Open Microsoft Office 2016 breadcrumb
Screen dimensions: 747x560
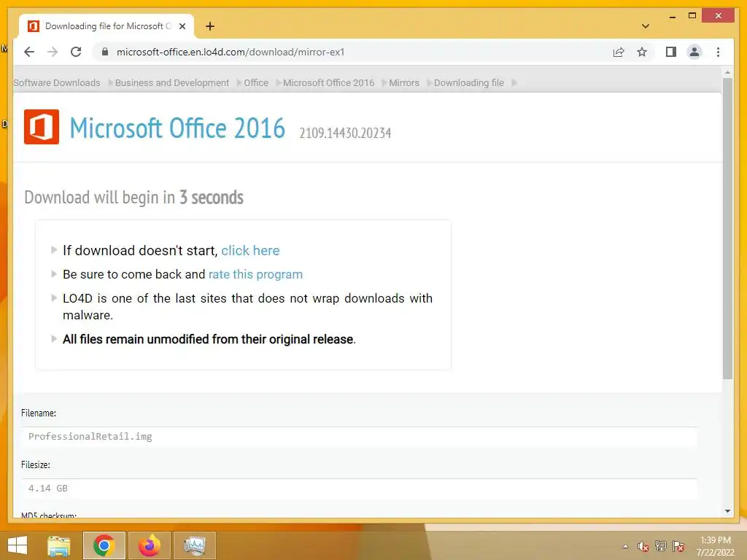click(x=329, y=83)
